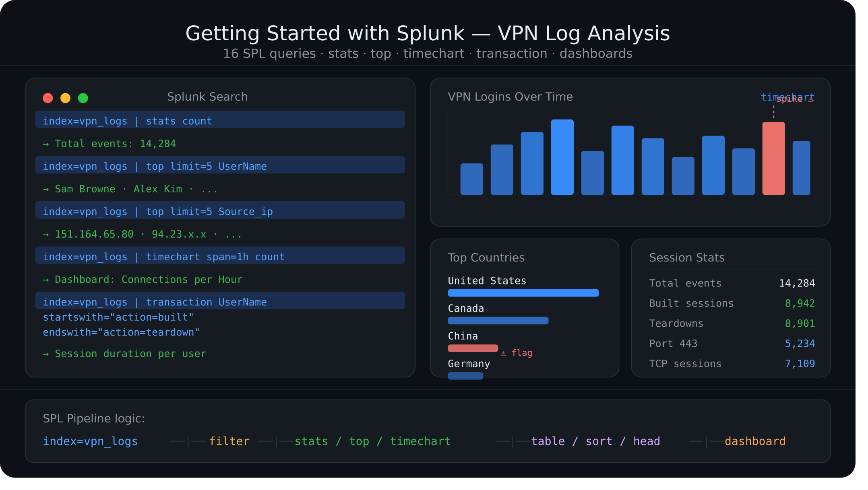
Task: Select the 'stats count' query line
Action: point(220,120)
